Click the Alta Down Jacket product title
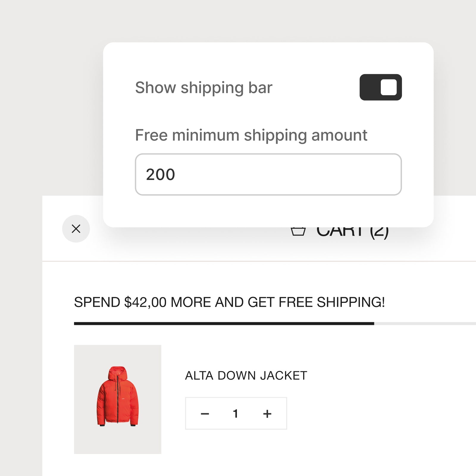476x476 pixels. point(246,375)
